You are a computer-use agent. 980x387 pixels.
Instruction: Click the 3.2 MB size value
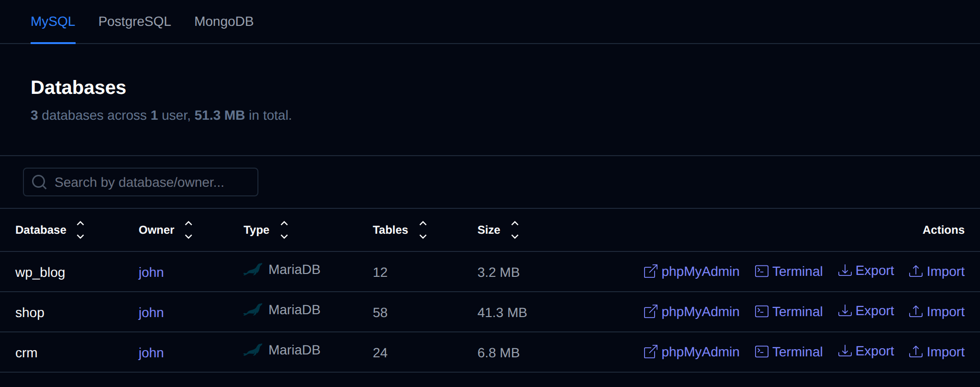coord(498,273)
